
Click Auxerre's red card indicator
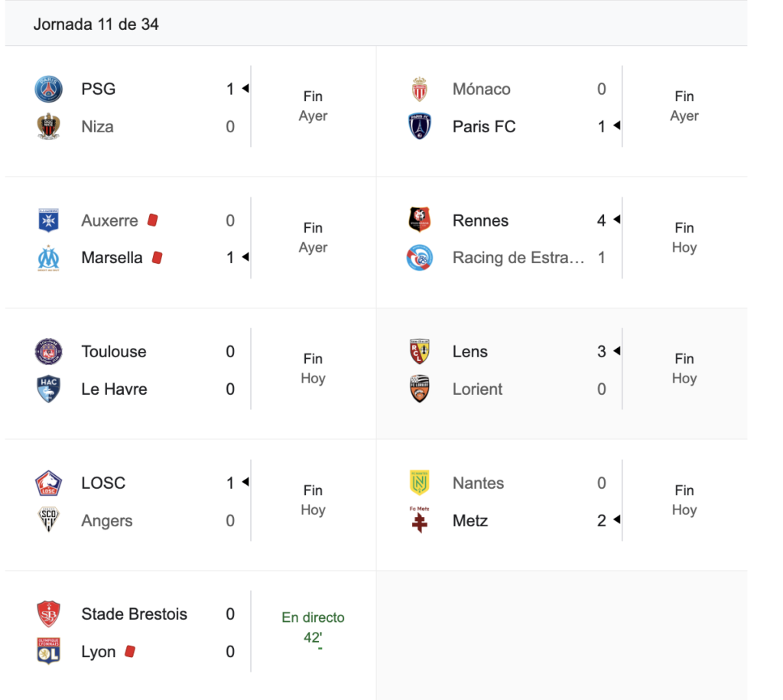pyautogui.click(x=153, y=220)
